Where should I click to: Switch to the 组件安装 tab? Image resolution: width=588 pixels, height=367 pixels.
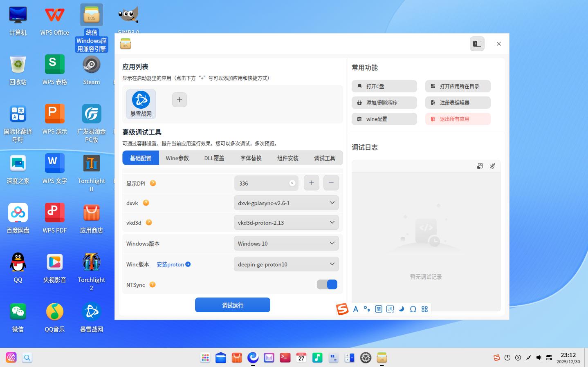(288, 158)
